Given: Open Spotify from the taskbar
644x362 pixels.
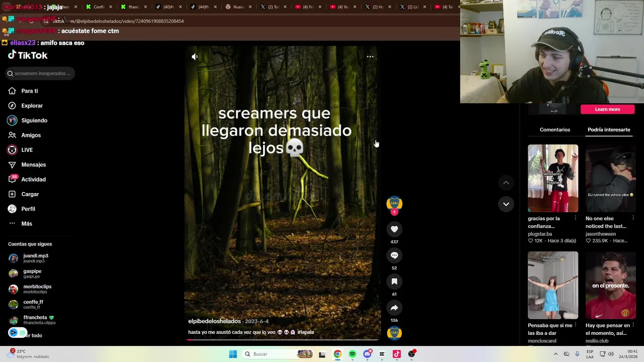Looking at the screenshot, I should 352,354.
